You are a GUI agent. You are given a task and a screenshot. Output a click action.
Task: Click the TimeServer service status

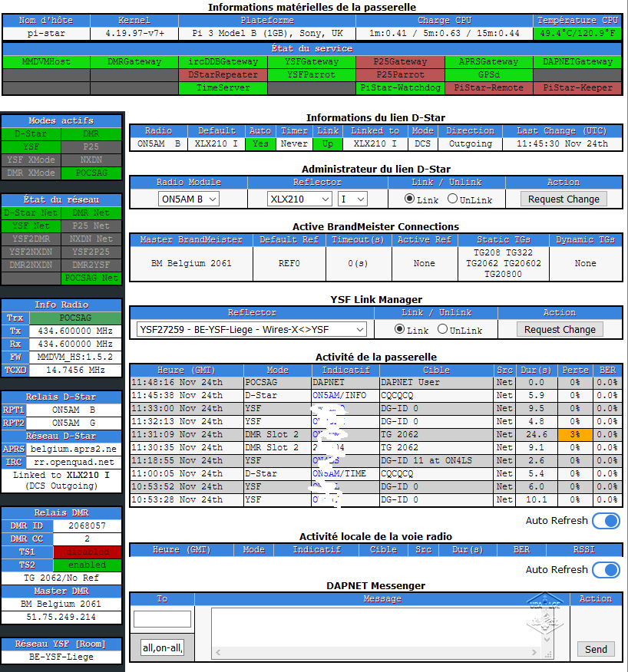[x=223, y=88]
